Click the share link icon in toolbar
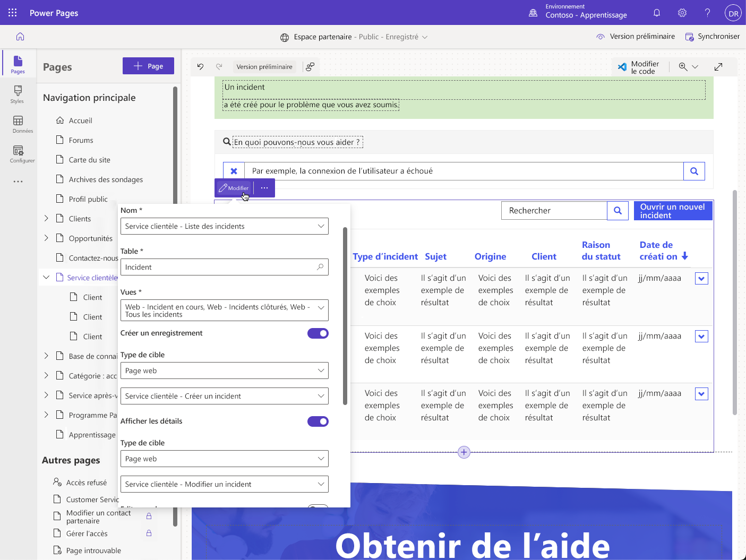Image resolution: width=746 pixels, height=560 pixels. tap(310, 66)
